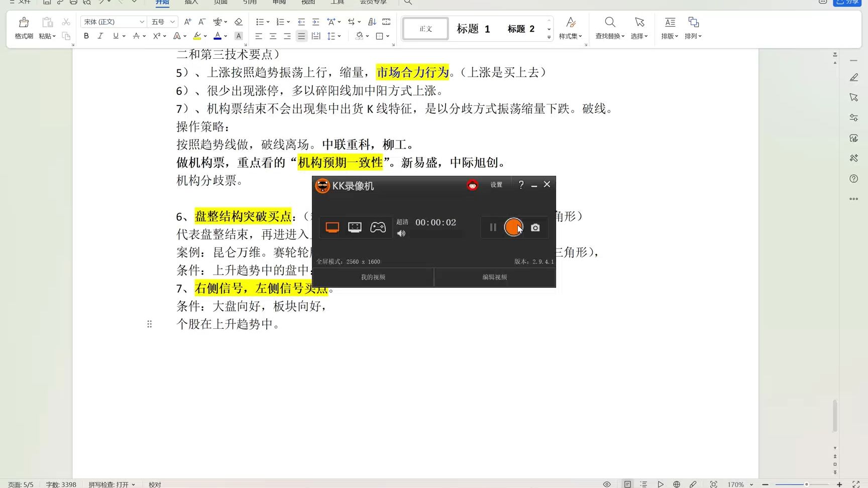Screen dimensions: 868x488
Task: Mute the microphone in KK录像机
Action: (401, 233)
